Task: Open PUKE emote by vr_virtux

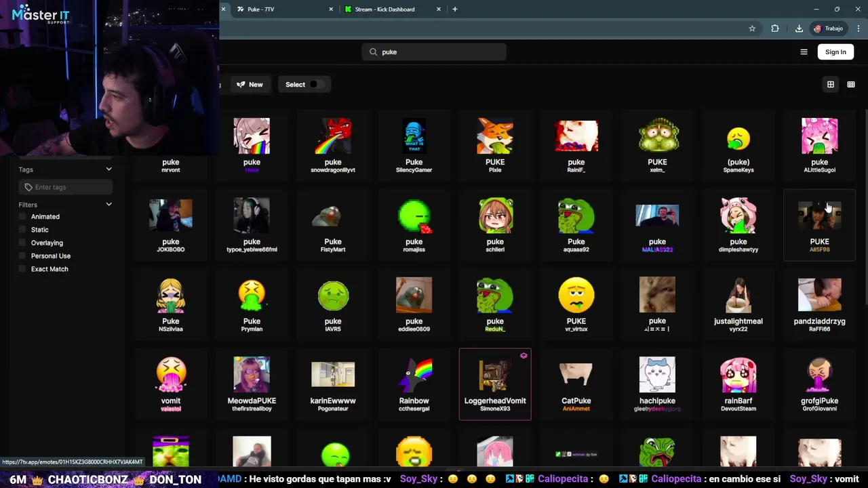Action: click(576, 305)
